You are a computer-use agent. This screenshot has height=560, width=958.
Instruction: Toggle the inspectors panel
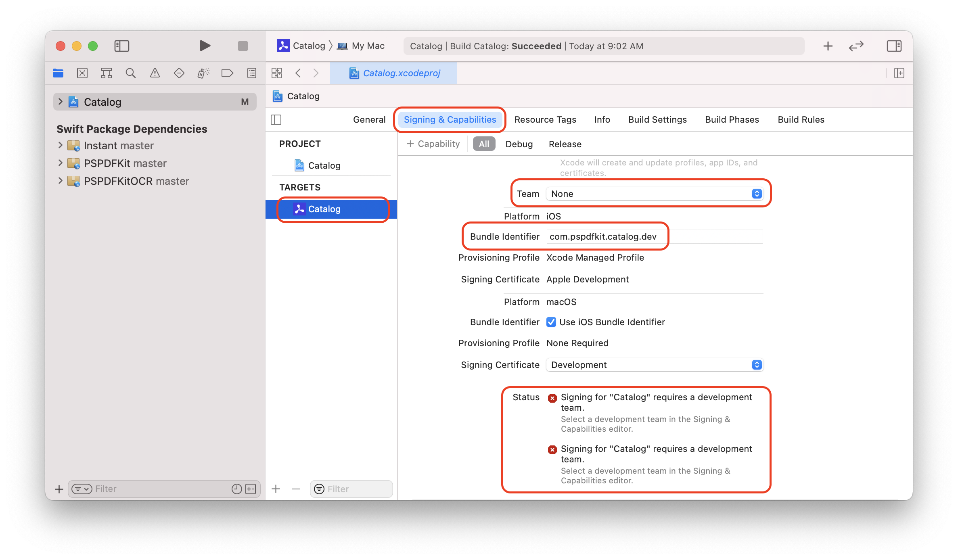(894, 46)
